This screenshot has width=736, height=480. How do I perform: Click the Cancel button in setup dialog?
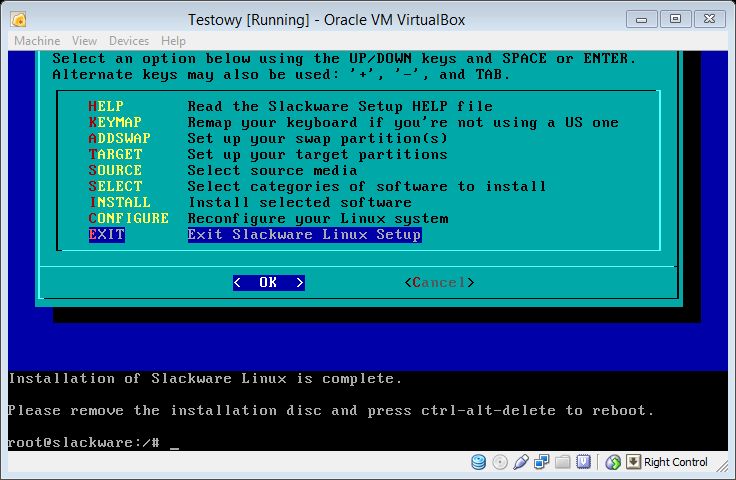pos(439,282)
